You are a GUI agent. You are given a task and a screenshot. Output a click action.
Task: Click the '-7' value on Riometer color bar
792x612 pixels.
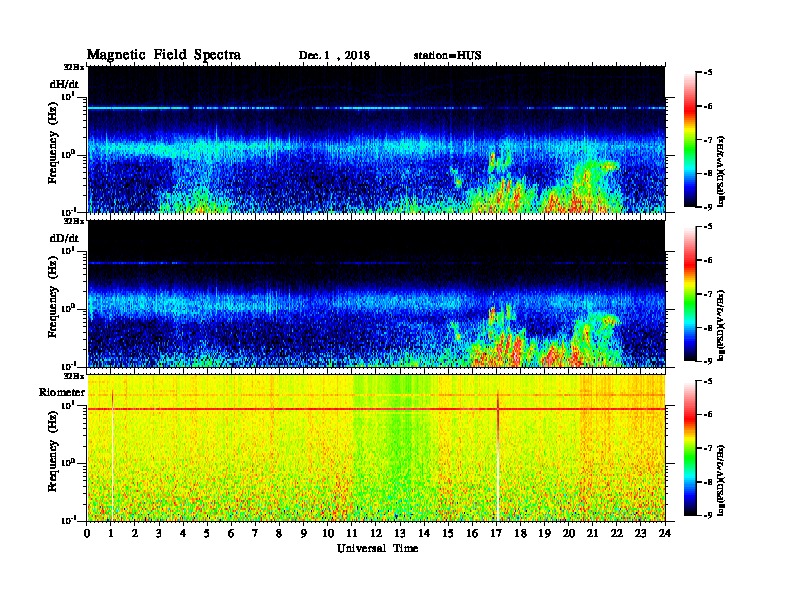(x=708, y=448)
